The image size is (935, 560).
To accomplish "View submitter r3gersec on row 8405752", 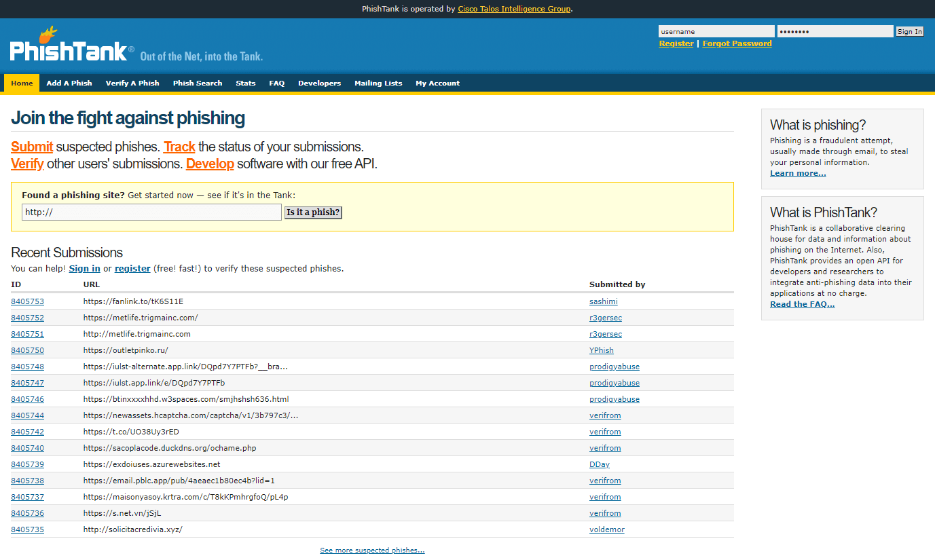I will click(606, 318).
